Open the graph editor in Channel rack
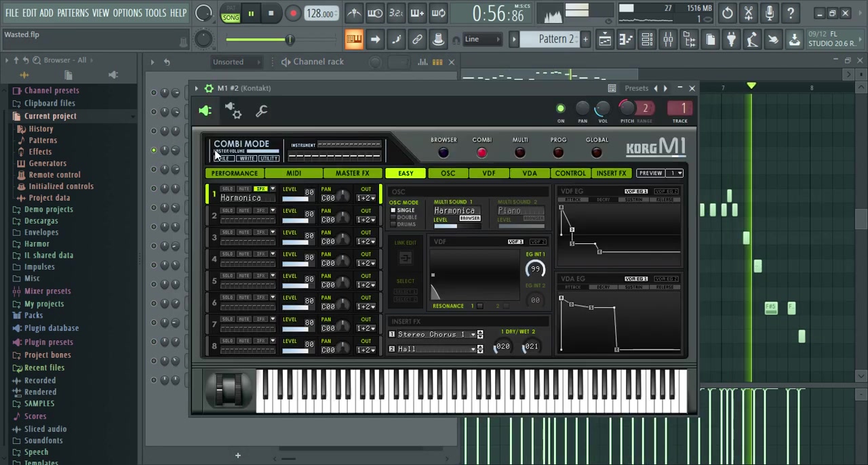 coord(422,62)
